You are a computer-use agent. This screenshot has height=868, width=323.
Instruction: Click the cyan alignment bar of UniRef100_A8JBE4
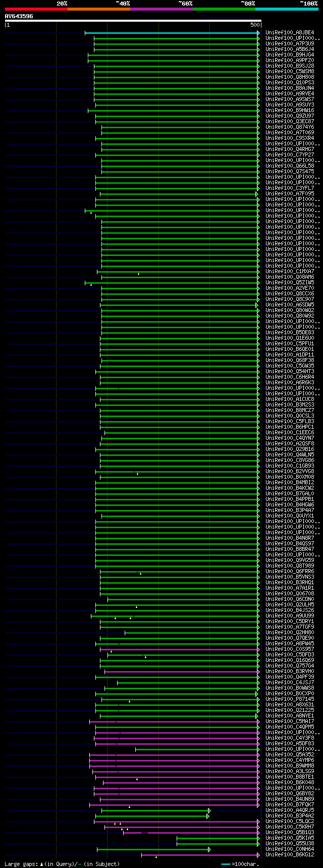pos(172,33)
